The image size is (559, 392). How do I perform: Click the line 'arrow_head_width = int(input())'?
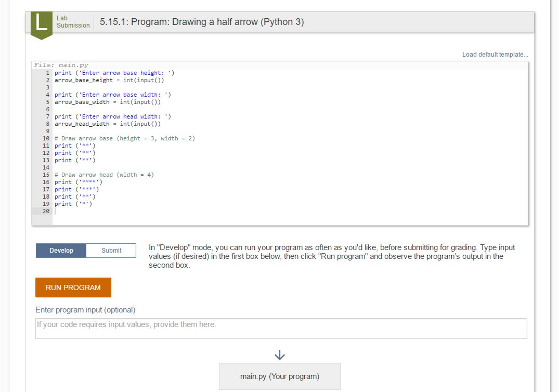pyautogui.click(x=108, y=124)
